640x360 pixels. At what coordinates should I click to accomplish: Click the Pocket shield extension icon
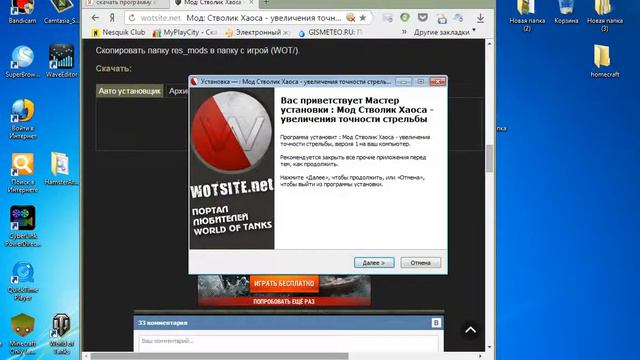coord(423,18)
